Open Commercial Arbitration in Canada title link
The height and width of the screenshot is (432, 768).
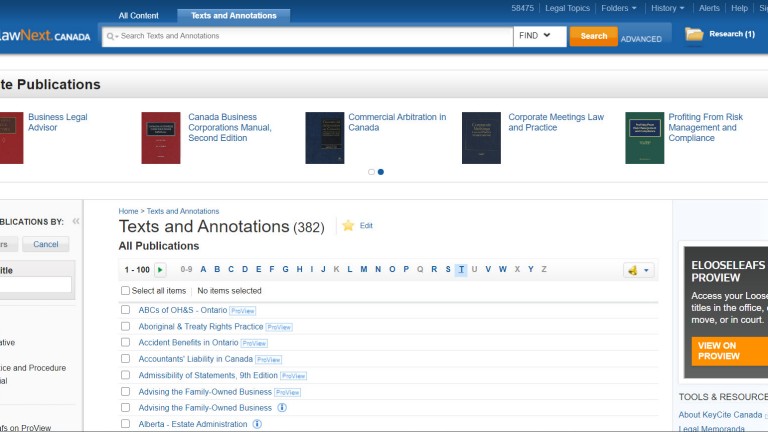397,122
